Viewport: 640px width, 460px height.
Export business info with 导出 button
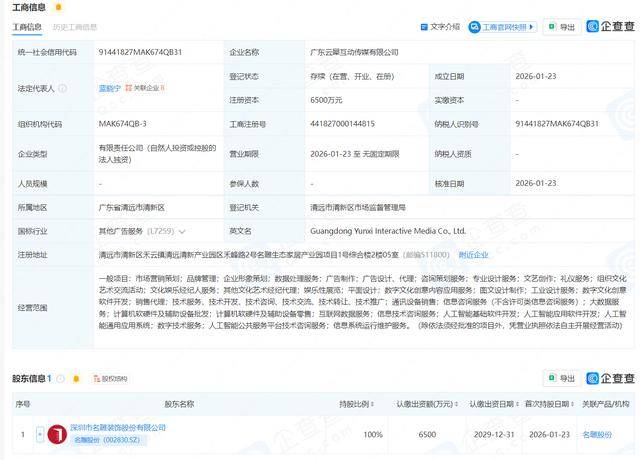[x=560, y=26]
